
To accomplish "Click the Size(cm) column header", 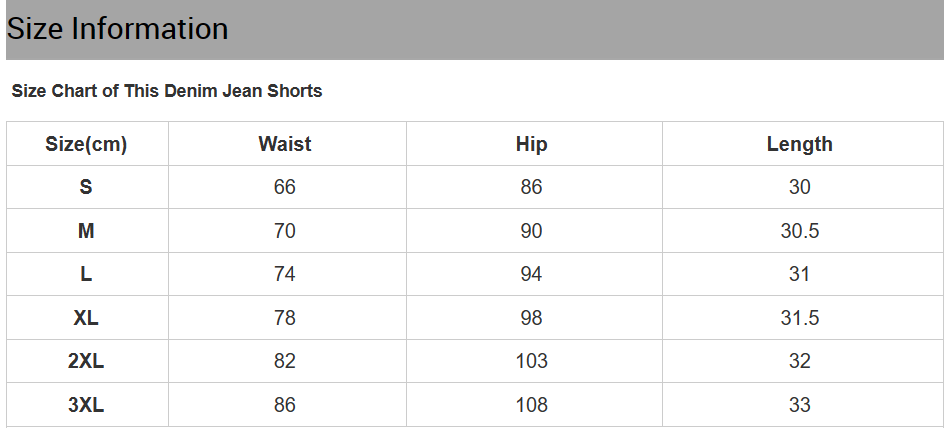I will point(86,144).
